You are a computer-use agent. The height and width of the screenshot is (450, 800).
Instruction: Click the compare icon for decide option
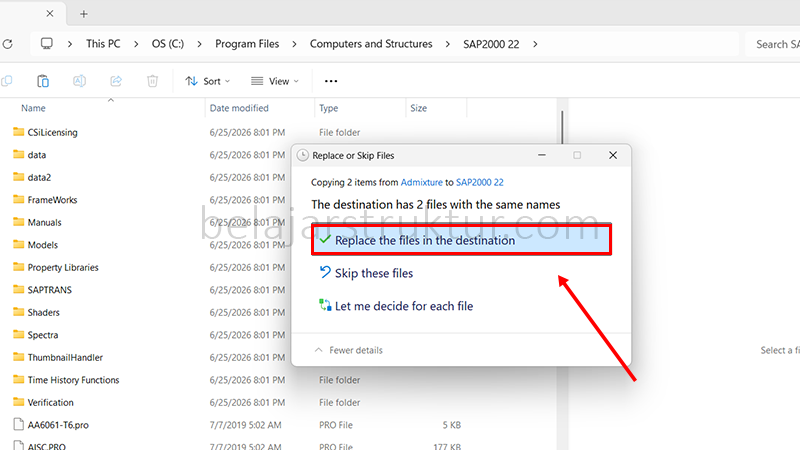pyautogui.click(x=325, y=305)
